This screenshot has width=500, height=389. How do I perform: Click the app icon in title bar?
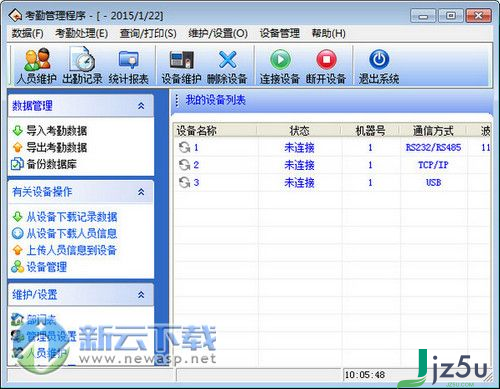(15, 15)
